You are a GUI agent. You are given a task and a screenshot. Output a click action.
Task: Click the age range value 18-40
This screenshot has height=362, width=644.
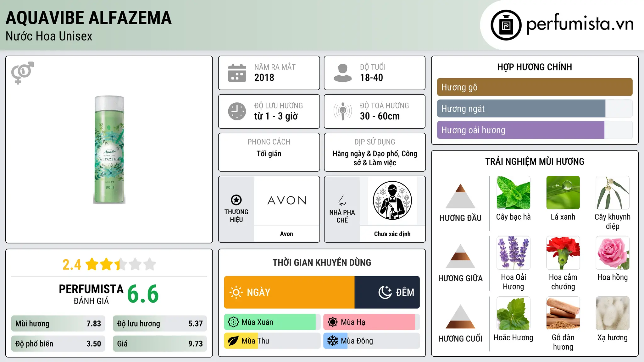371,78
